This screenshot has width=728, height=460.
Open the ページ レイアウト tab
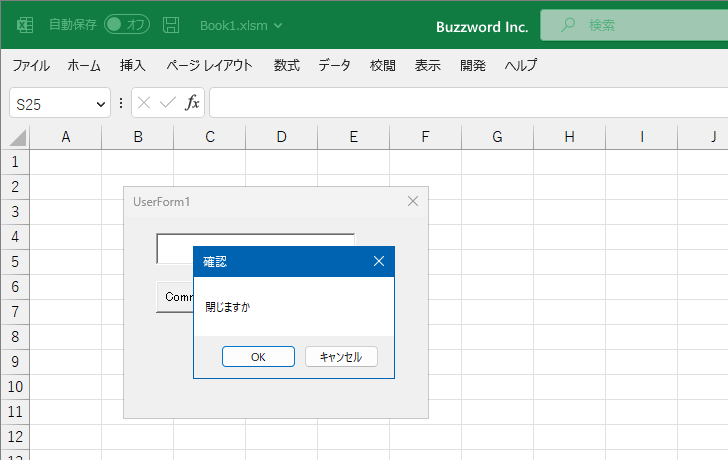tap(209, 65)
